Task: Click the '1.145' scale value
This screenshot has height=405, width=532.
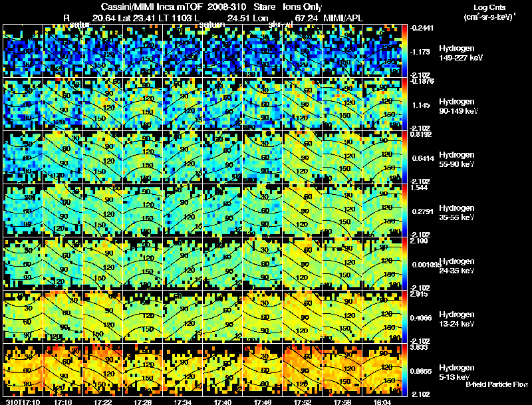Action: point(421,105)
